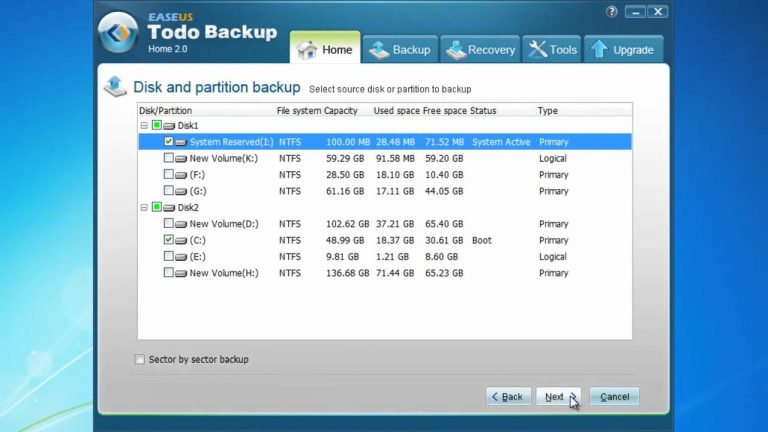Viewport: 768px width, 432px height.
Task: Click the disk backup icon beside the heading
Action: click(x=116, y=86)
